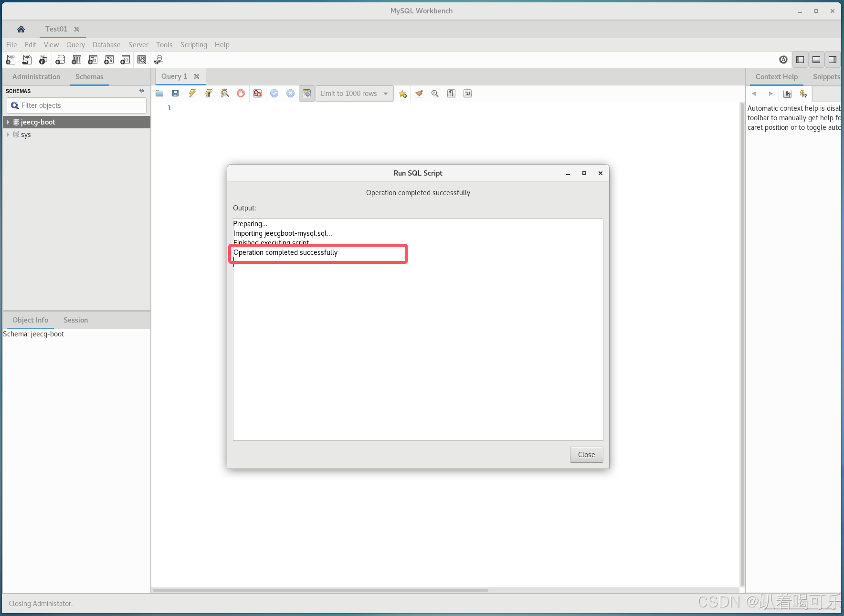The width and height of the screenshot is (844, 616).
Task: Open the Edit menu
Action: (x=31, y=45)
